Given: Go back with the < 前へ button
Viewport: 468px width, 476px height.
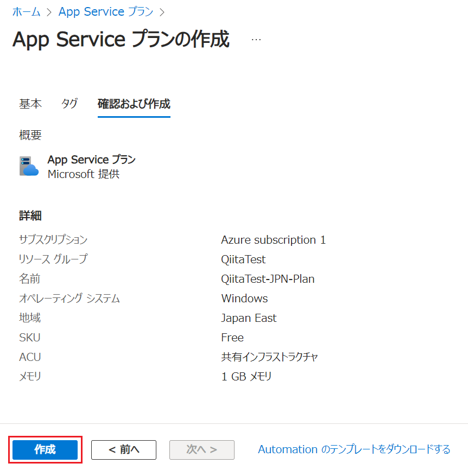Looking at the screenshot, I should coord(124,449).
